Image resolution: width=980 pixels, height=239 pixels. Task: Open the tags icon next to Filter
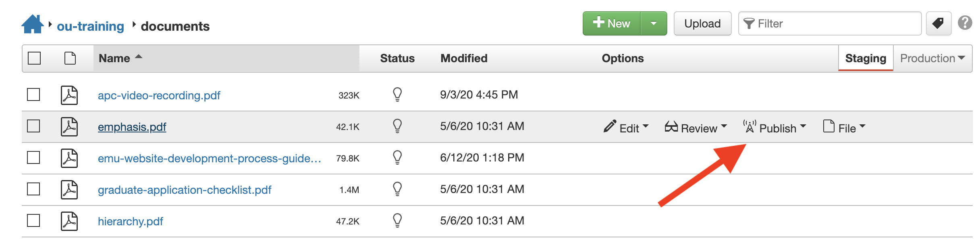click(938, 23)
